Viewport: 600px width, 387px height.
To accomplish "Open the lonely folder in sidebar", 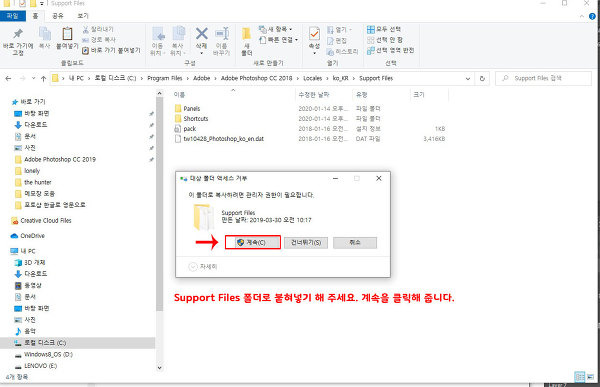I will (28, 171).
